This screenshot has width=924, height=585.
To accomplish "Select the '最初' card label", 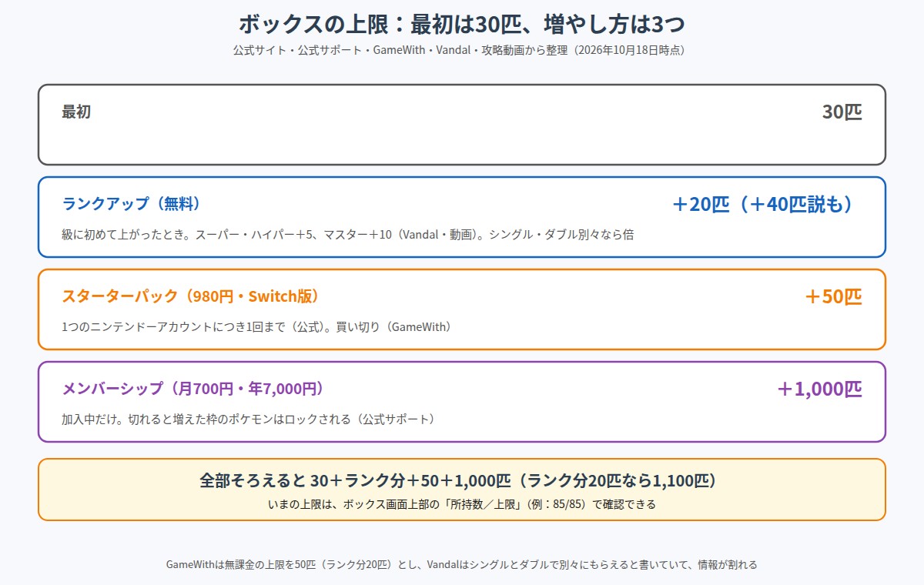I will pos(76,112).
